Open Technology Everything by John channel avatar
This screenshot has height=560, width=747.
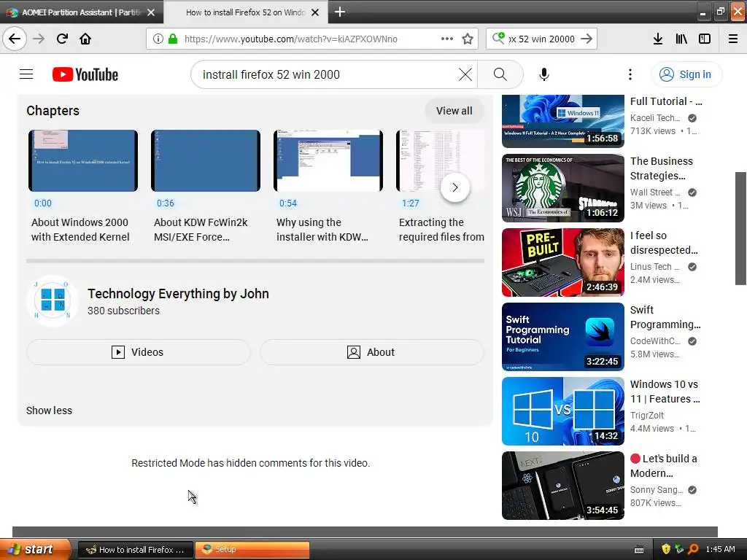pyautogui.click(x=53, y=301)
